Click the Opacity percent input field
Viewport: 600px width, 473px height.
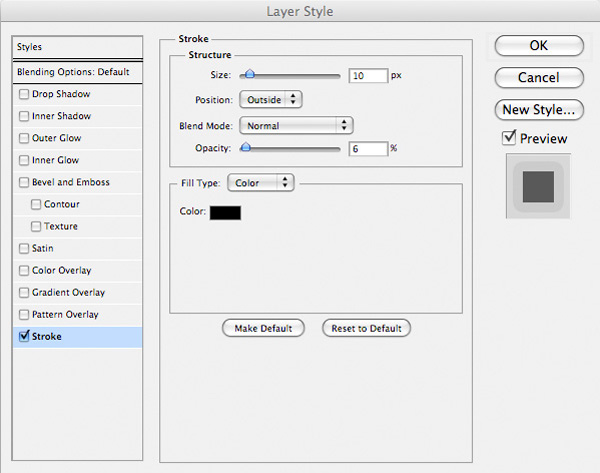(368, 149)
